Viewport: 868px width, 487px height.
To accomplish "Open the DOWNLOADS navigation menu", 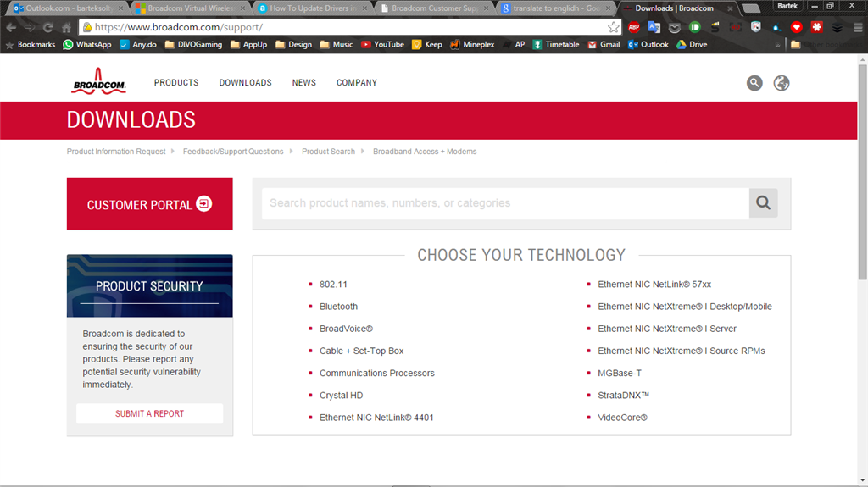I will pyautogui.click(x=245, y=82).
